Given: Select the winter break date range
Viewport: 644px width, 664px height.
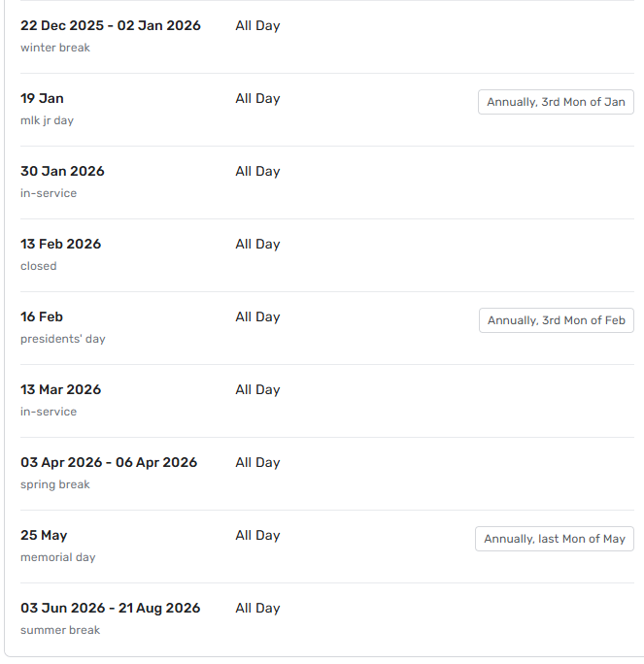Looking at the screenshot, I should click(111, 26).
